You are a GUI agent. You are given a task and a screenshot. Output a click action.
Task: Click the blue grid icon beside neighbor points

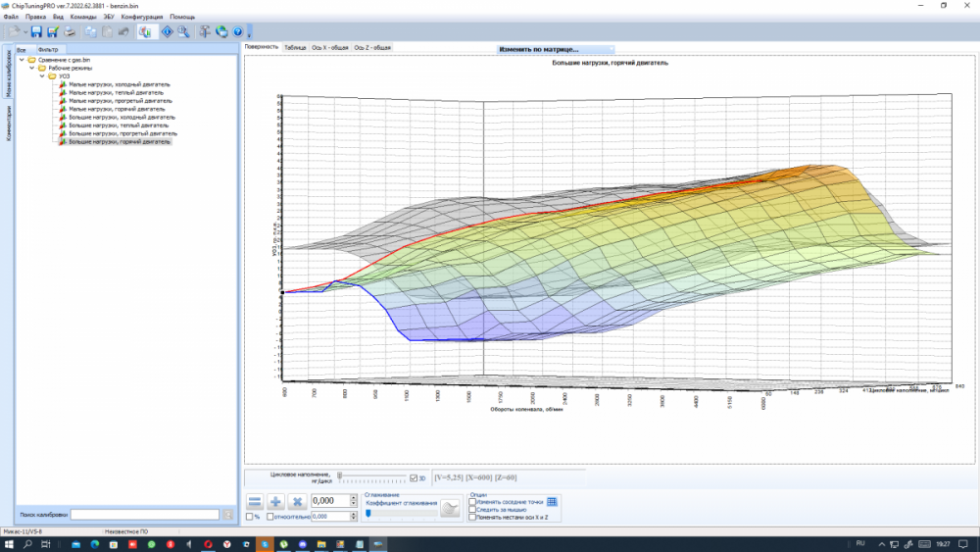552,501
